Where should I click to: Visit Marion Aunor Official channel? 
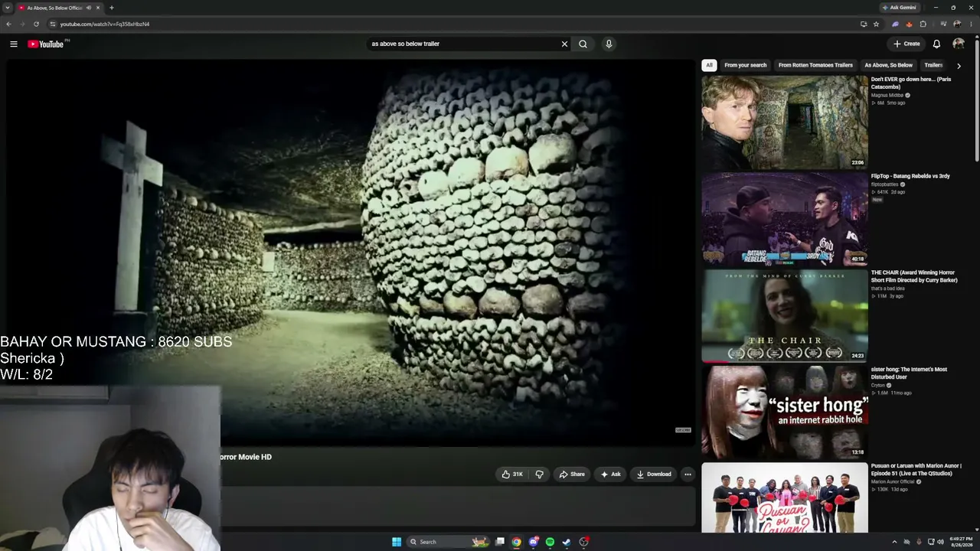[893, 482]
